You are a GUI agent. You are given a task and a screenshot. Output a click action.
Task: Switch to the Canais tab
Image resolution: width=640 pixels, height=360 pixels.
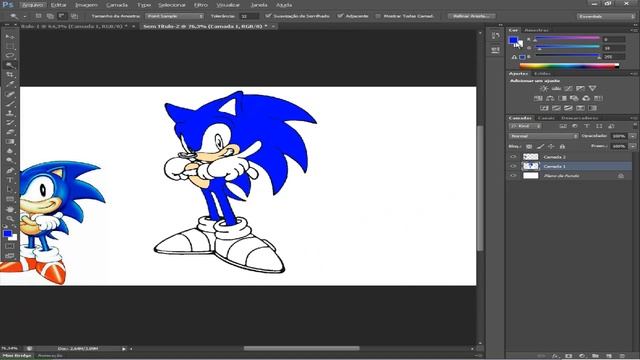546,118
